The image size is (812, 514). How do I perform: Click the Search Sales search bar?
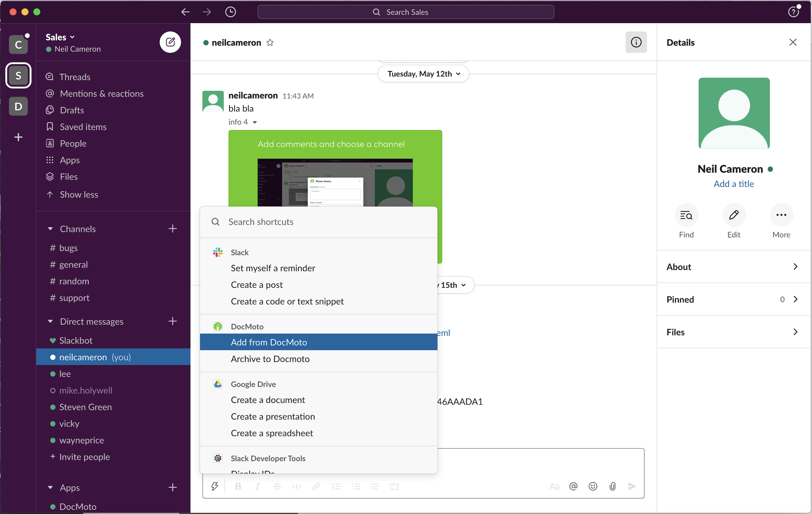[x=406, y=12]
